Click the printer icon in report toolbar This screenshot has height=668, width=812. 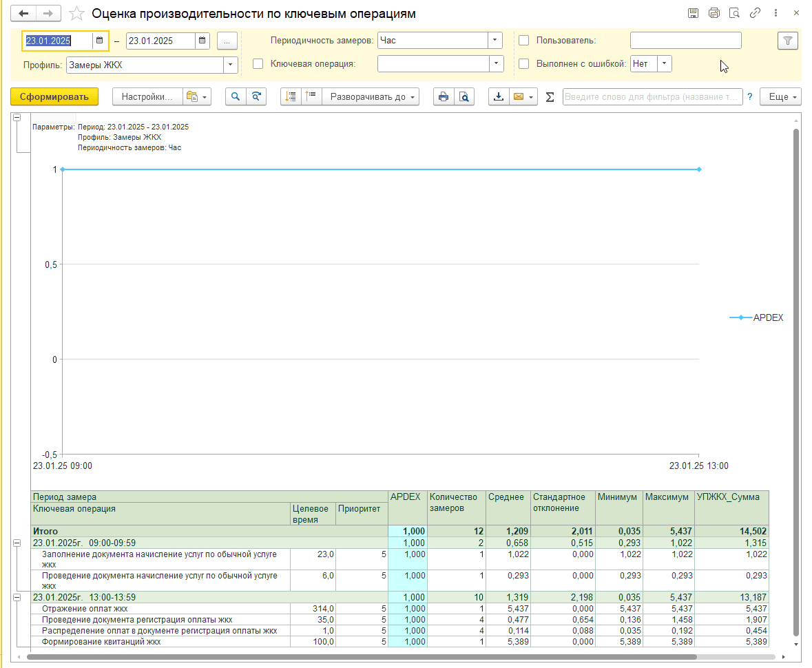pyautogui.click(x=444, y=97)
